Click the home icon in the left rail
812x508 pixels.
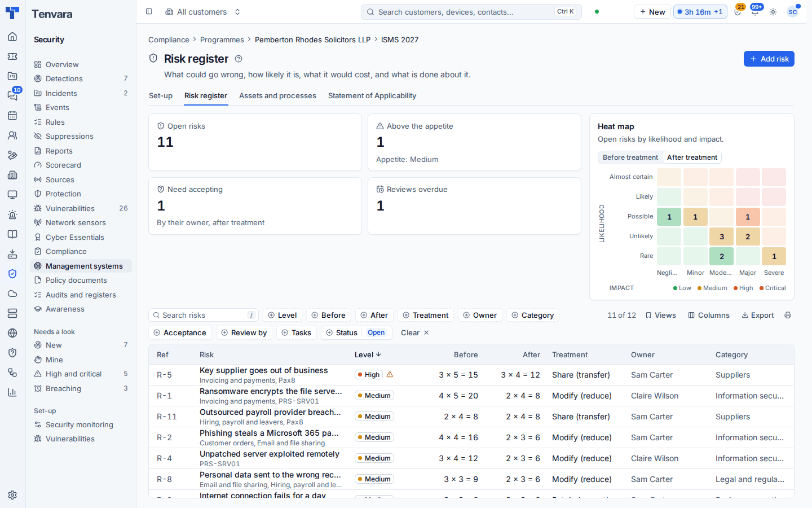click(x=12, y=37)
